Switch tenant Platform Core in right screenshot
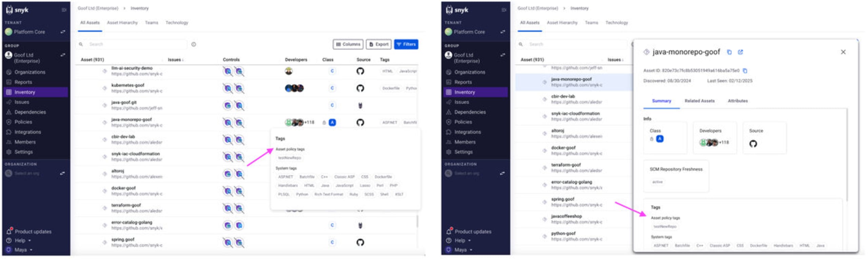Image resolution: width=868 pixels, height=259 pixels. tap(503, 32)
